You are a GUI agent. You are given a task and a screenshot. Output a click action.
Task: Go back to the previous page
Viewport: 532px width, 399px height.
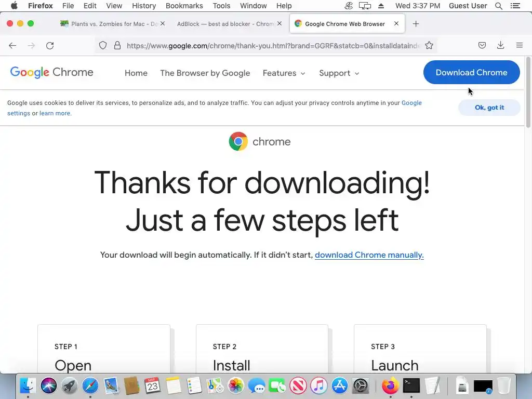pyautogui.click(x=12, y=46)
